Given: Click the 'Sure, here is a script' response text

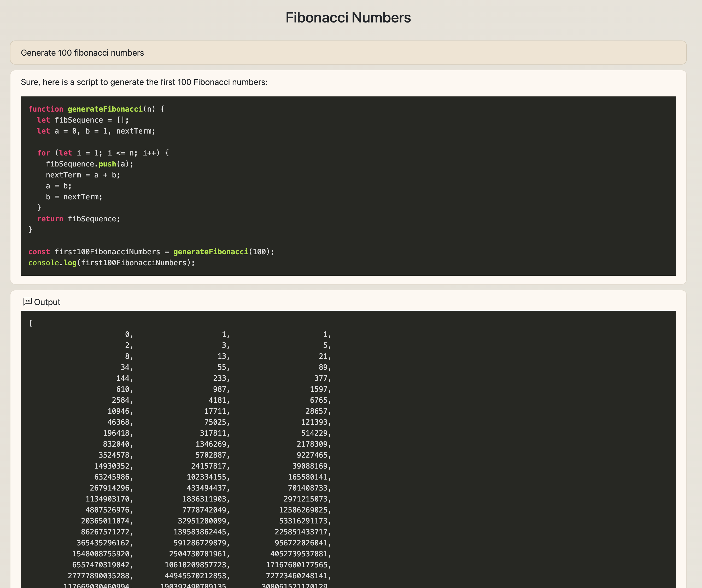Looking at the screenshot, I should pyautogui.click(x=144, y=82).
